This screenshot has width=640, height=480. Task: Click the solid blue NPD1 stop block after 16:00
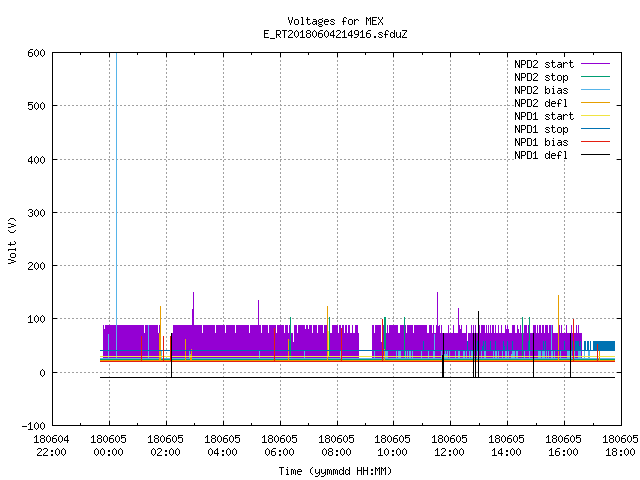click(604, 346)
